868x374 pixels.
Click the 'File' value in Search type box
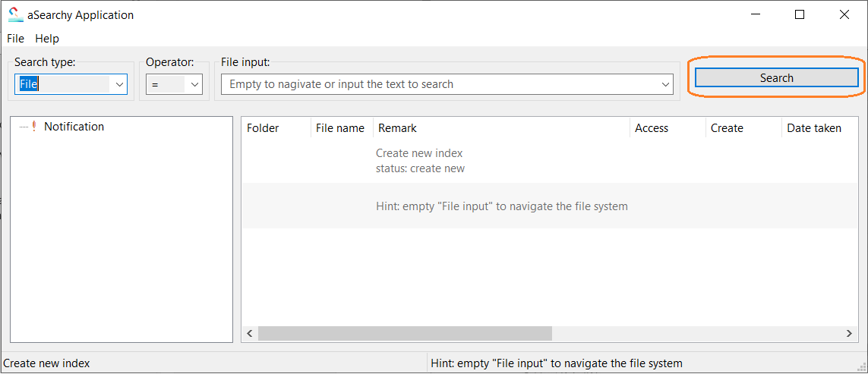point(28,85)
